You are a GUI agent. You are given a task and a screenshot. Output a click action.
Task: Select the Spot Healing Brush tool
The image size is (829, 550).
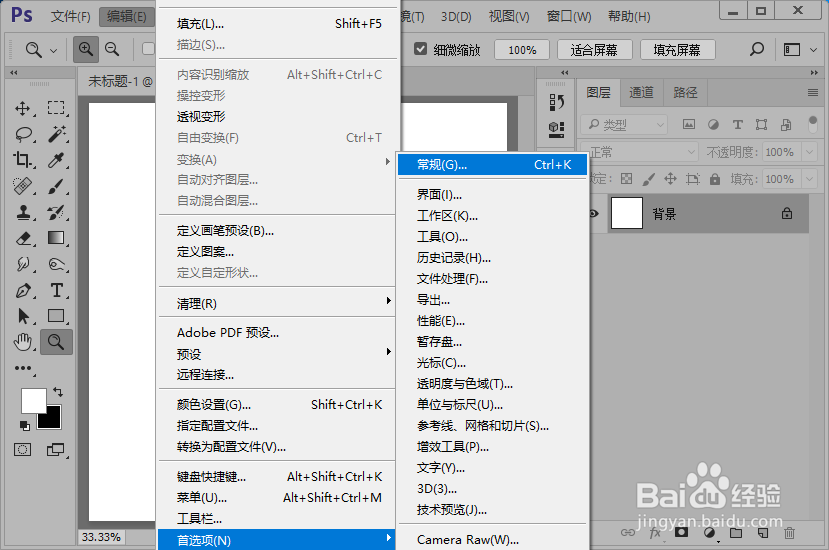pyautogui.click(x=22, y=186)
